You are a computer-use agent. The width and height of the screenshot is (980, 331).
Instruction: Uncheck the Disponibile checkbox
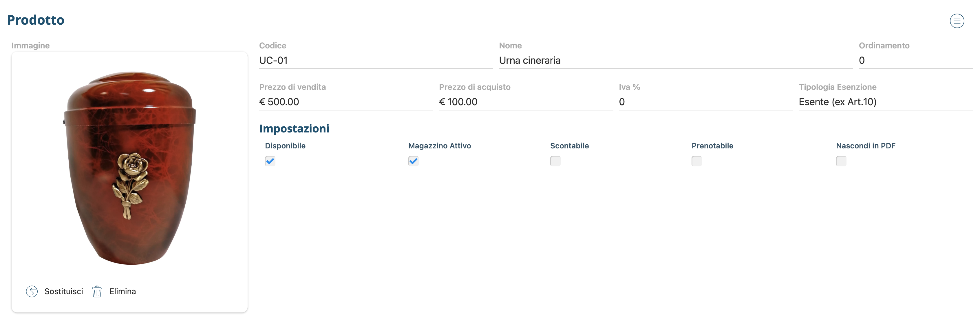click(270, 161)
